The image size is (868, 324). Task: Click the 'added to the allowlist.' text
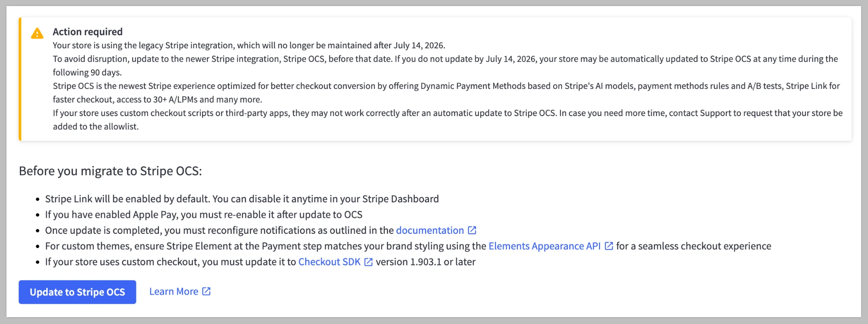(96, 126)
